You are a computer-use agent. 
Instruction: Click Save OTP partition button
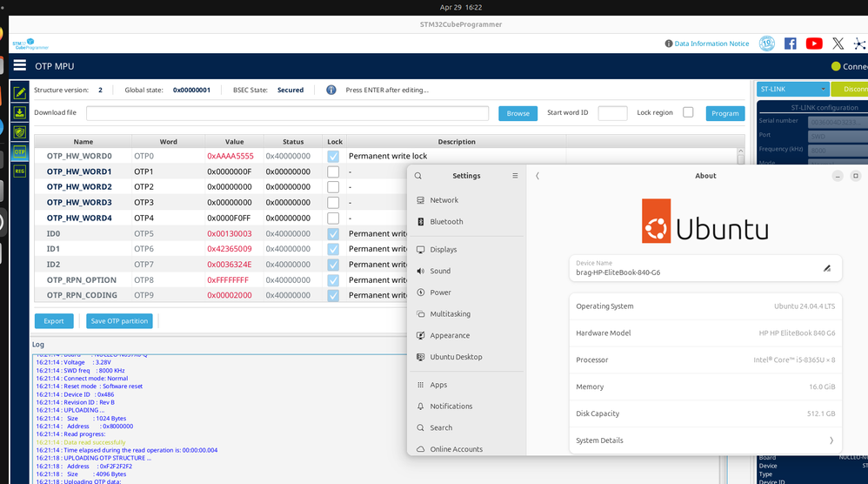pyautogui.click(x=119, y=320)
